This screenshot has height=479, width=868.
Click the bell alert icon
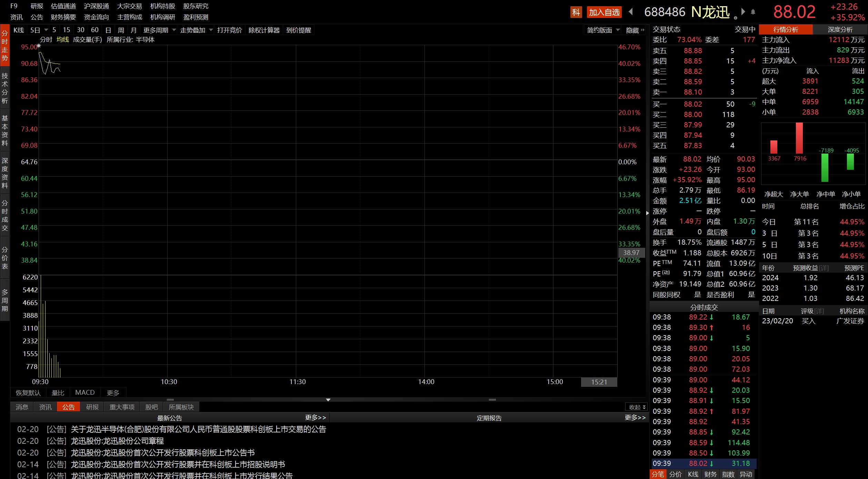click(753, 12)
